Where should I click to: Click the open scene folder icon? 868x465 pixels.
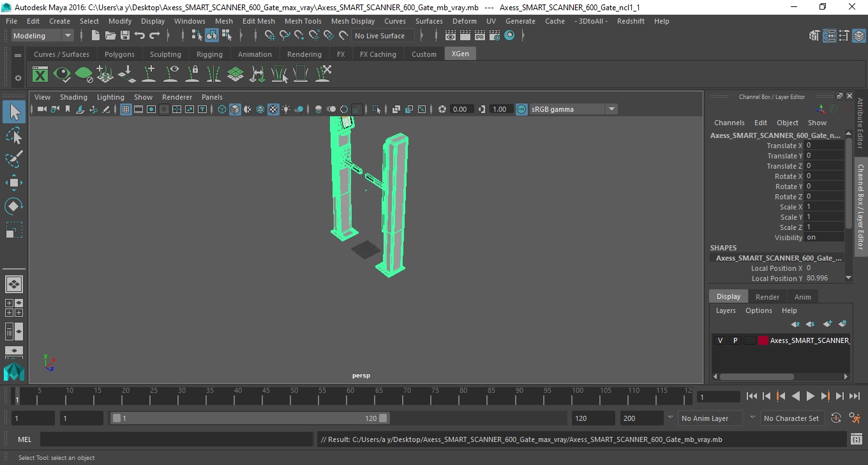coord(110,36)
